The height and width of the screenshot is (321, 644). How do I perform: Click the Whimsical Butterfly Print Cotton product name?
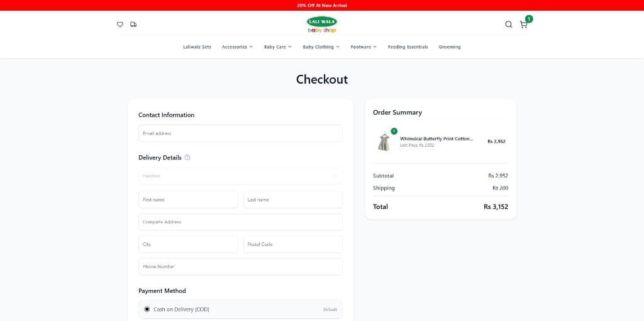coord(436,139)
